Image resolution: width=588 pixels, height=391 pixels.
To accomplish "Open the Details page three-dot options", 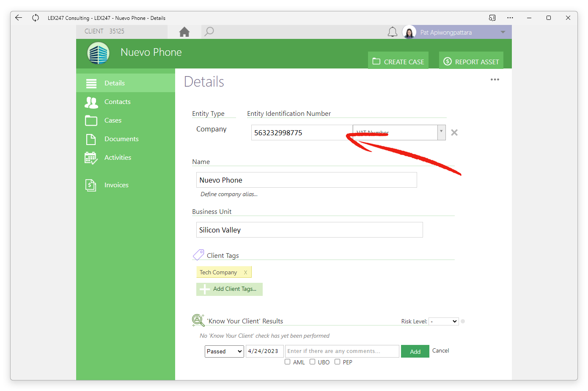I will click(x=495, y=79).
